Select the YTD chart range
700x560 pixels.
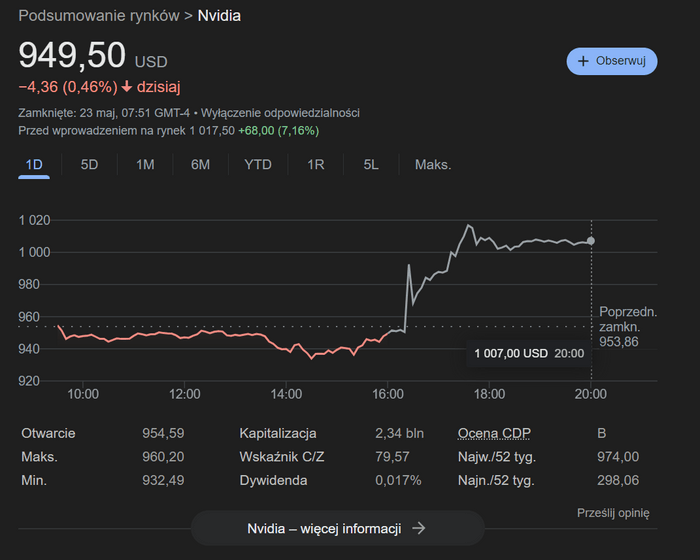click(258, 165)
